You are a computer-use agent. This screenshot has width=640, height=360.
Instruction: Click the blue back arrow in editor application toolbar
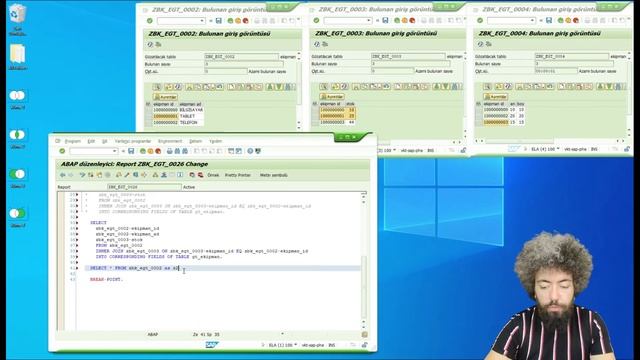point(62,175)
